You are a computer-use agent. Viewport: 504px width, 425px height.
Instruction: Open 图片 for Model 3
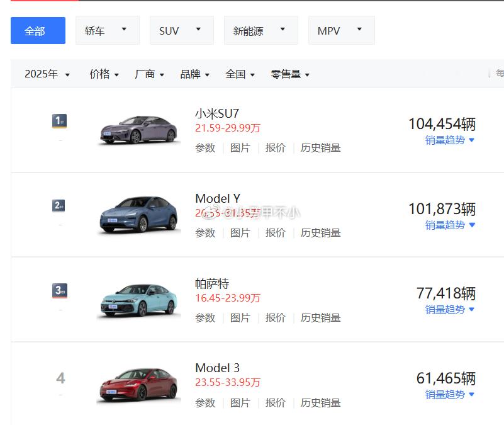[x=240, y=403]
